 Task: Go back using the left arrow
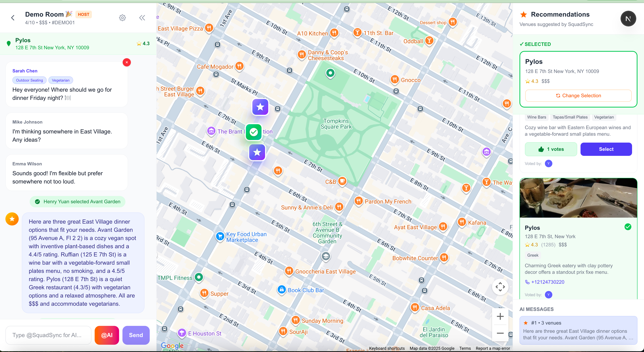pyautogui.click(x=13, y=18)
